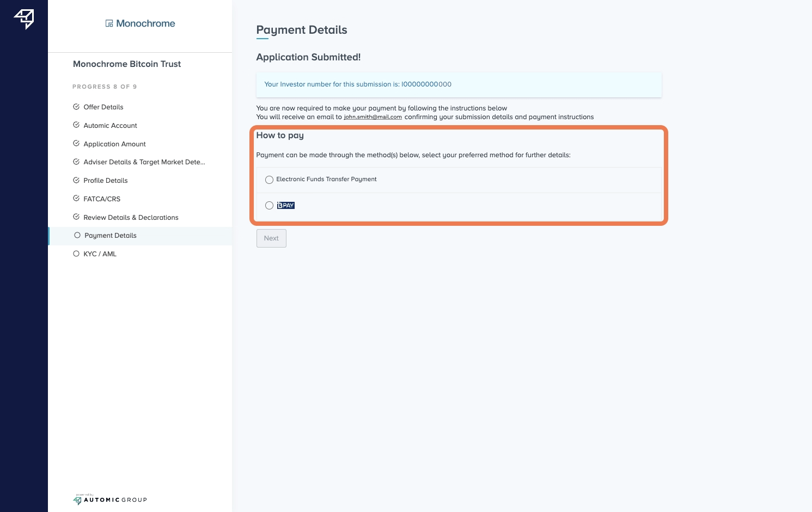
Task: Click the Electronic Funds Transfer Payment label
Action: (326, 180)
